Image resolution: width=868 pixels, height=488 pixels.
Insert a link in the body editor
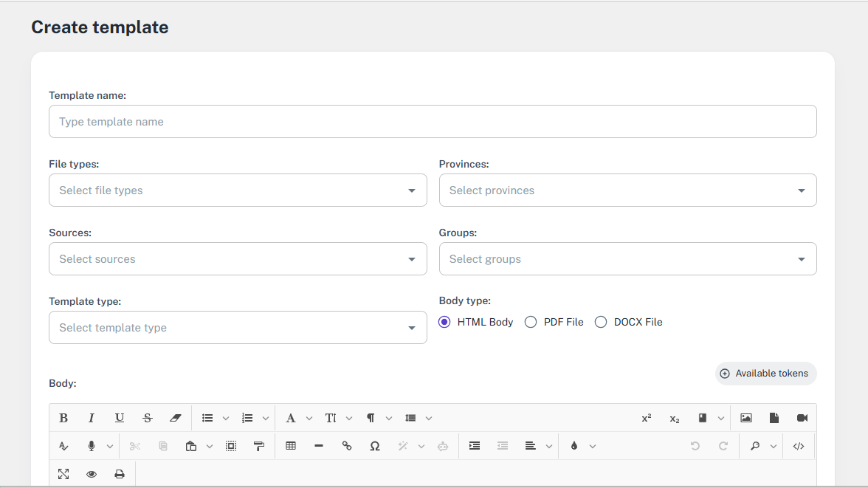(x=347, y=446)
